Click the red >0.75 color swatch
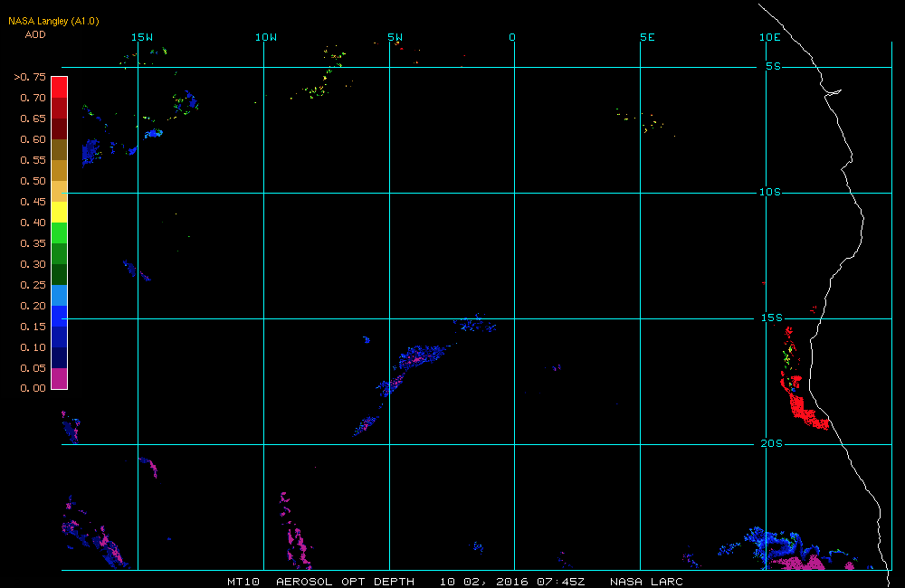Image resolution: width=905 pixels, height=588 pixels. (x=60, y=87)
